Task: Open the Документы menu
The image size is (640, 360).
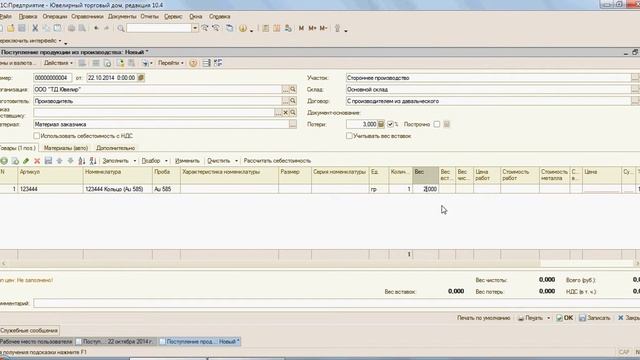Action: click(x=122, y=16)
